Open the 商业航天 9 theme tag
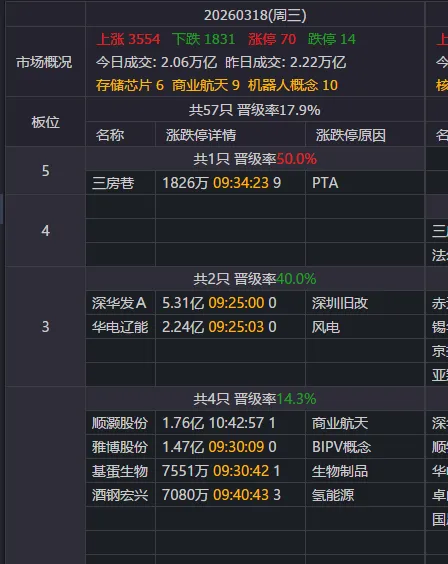 pos(206,85)
